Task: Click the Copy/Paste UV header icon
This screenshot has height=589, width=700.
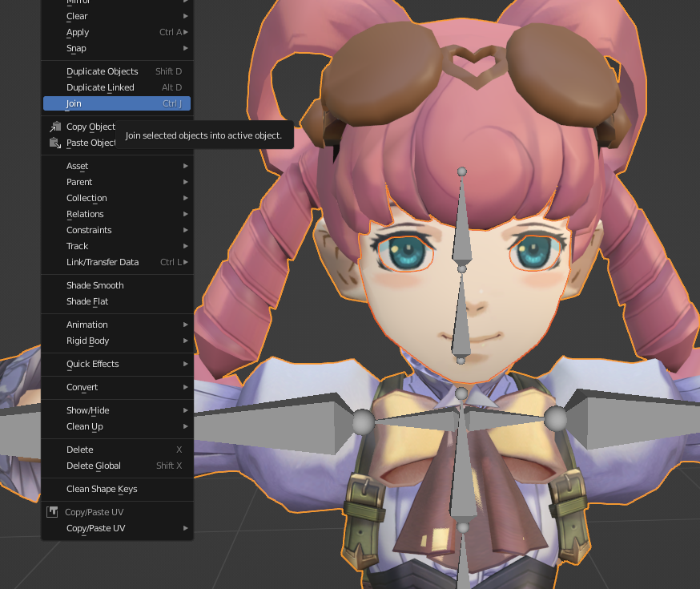Action: point(52,512)
